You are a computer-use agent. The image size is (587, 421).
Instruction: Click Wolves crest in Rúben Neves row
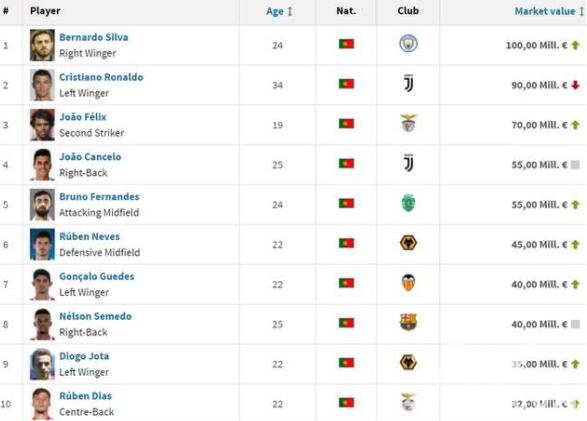[408, 243]
